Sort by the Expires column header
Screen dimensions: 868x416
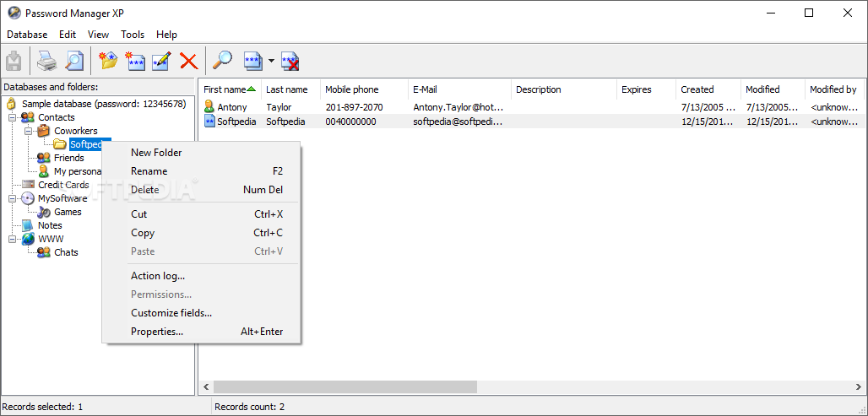[x=646, y=89]
